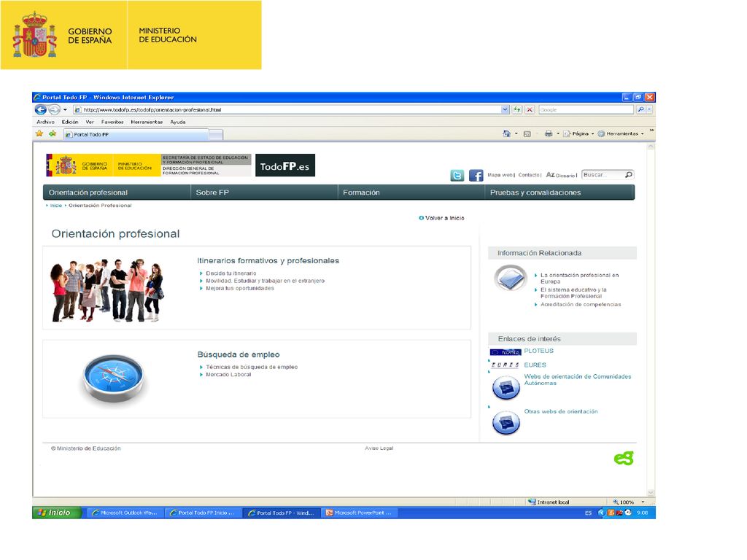
Task: Open Acreditación de competencias link
Action: pyautogui.click(x=581, y=304)
